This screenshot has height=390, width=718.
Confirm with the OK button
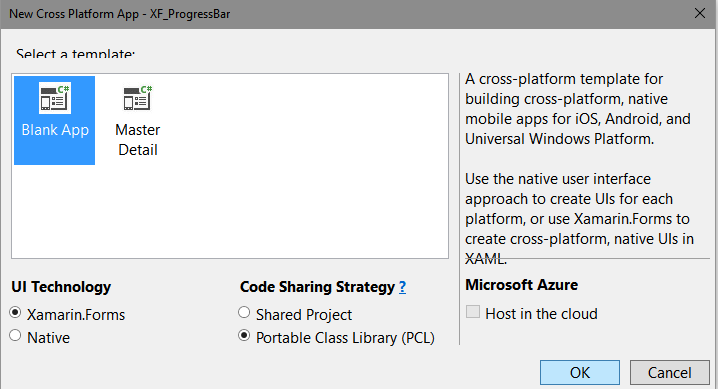pos(580,373)
